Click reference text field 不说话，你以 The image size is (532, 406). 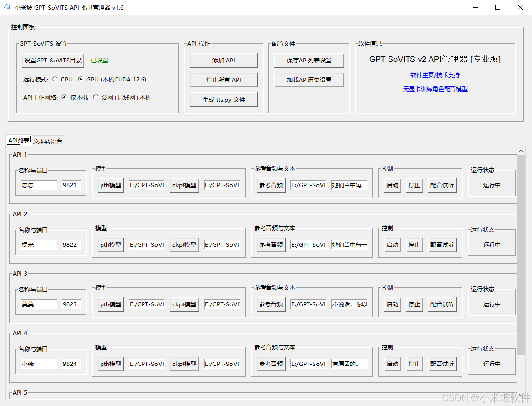[349, 304]
